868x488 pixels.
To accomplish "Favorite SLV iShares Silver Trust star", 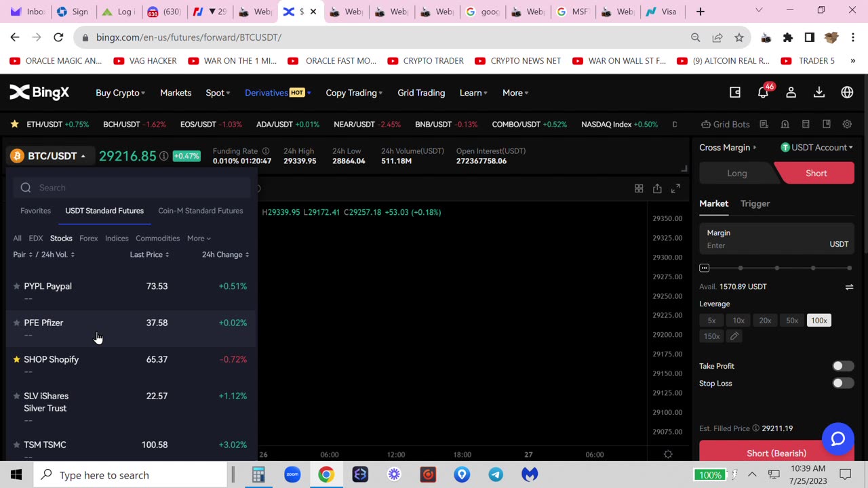I will 17,396.
